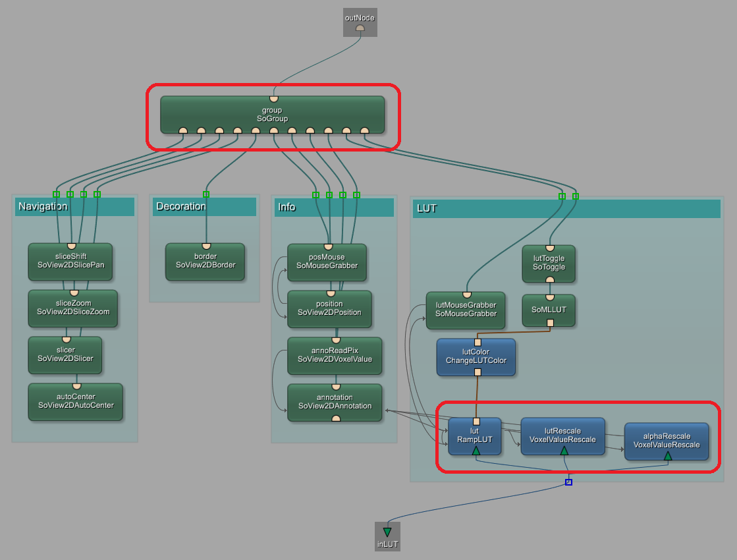This screenshot has height=560, width=737.
Task: Click the lut RampLUT module
Action: coord(475,435)
